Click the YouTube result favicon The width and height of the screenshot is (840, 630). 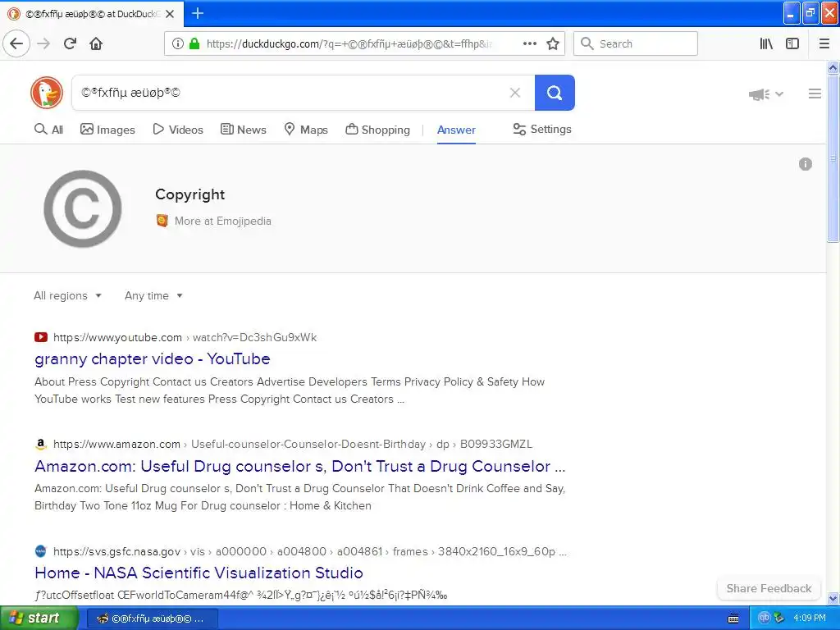click(41, 337)
